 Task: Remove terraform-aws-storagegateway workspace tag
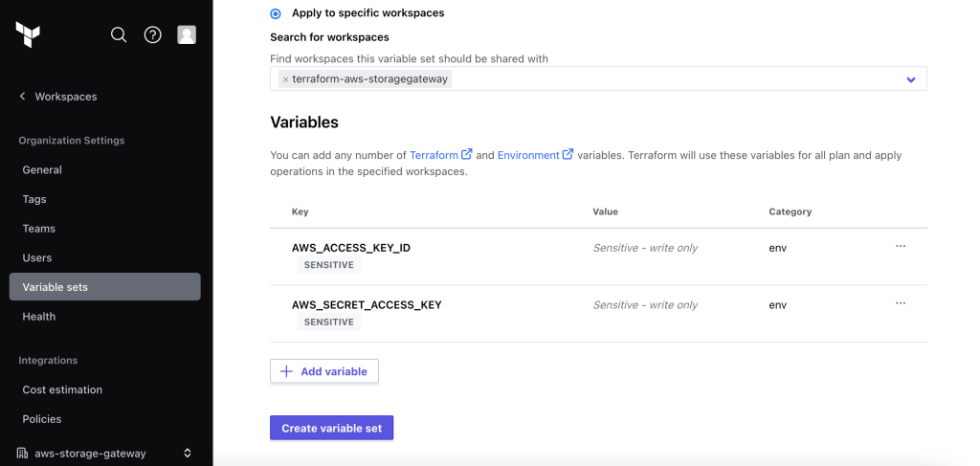click(x=285, y=79)
